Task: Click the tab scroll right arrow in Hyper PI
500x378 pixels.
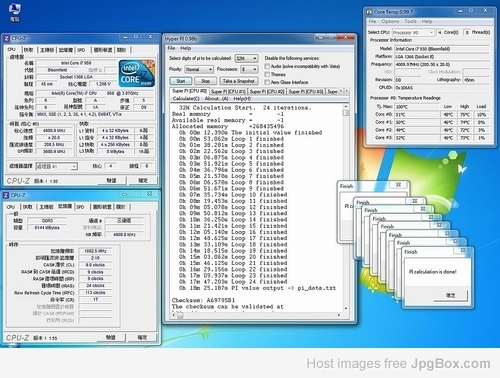Action: (x=347, y=91)
